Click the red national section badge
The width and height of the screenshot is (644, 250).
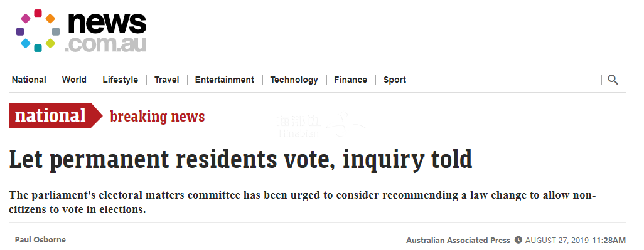55,115
